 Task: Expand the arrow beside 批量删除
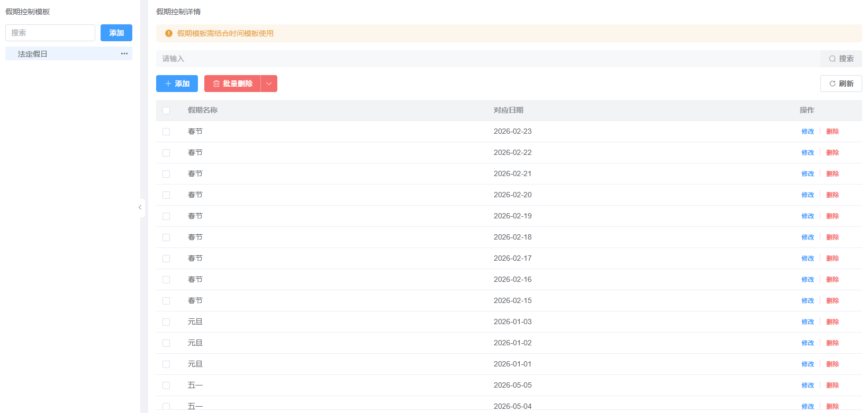(x=269, y=84)
